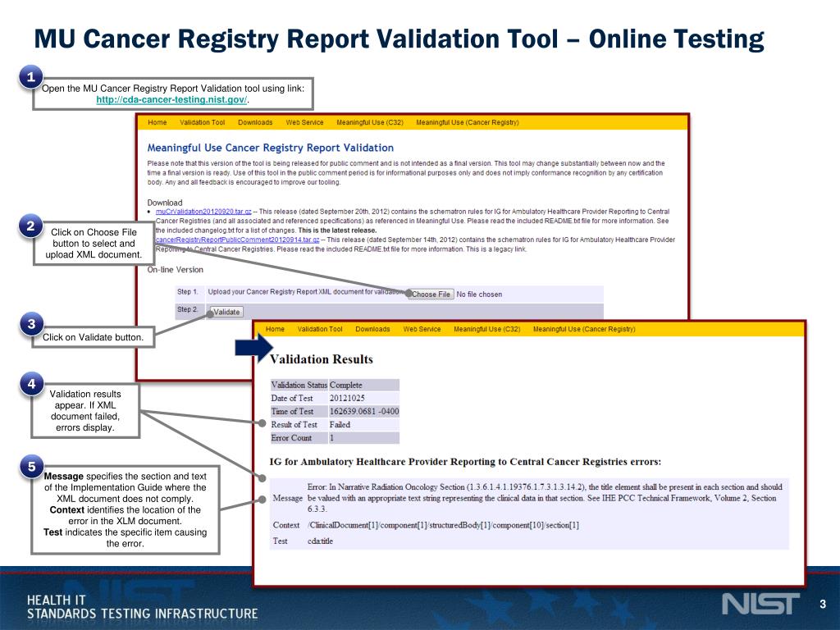Open Validation Tool in the upper navigation bar
Image resolution: width=840 pixels, height=630 pixels.
[x=202, y=122]
